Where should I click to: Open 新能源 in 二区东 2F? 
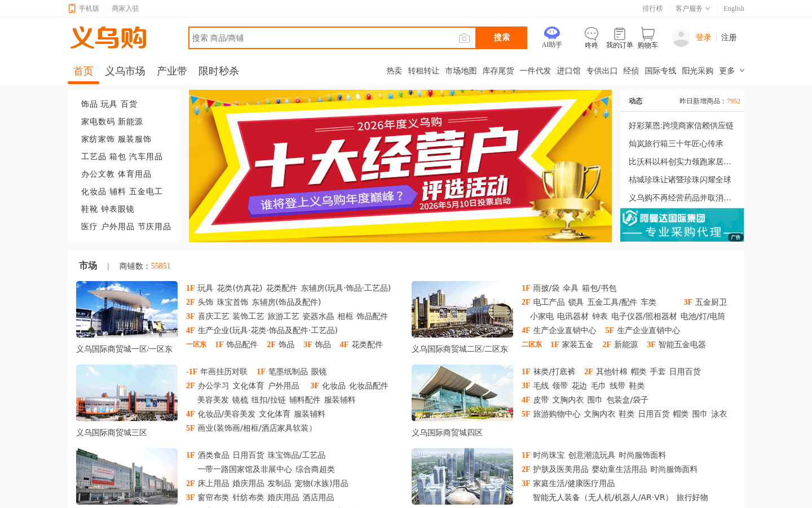(626, 344)
